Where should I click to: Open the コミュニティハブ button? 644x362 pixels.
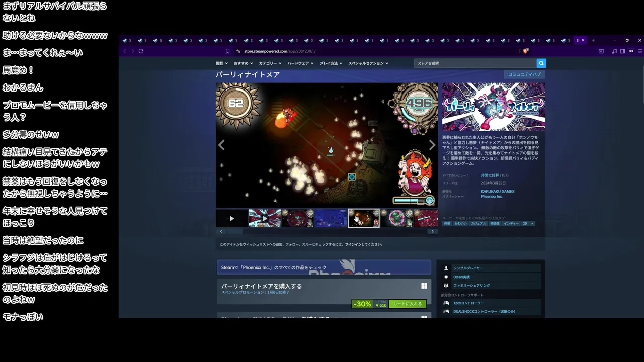[x=524, y=74]
